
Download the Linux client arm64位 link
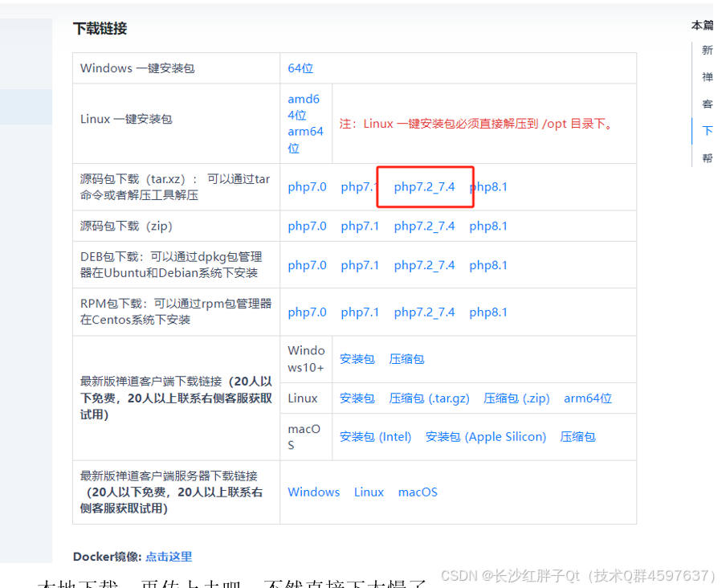[588, 398]
